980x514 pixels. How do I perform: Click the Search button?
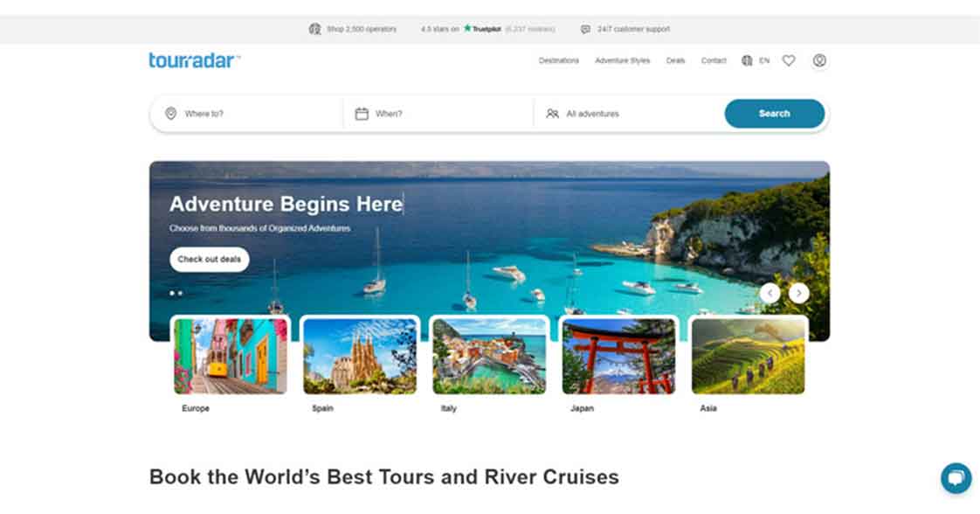[x=775, y=114]
